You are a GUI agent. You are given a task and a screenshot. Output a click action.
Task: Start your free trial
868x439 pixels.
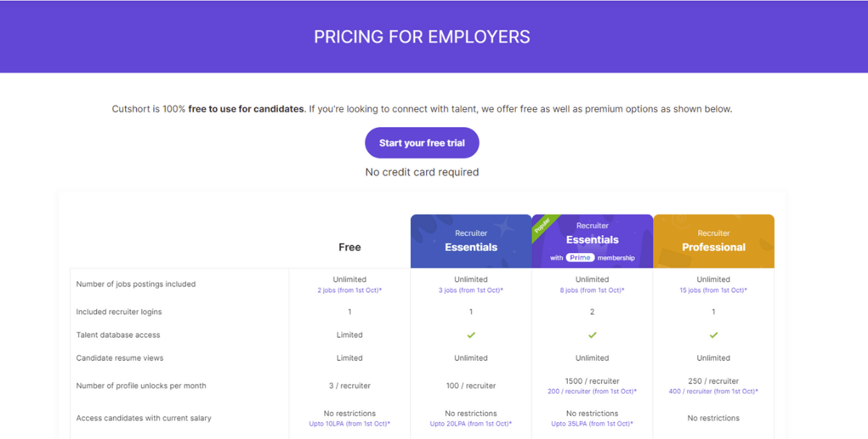(422, 143)
